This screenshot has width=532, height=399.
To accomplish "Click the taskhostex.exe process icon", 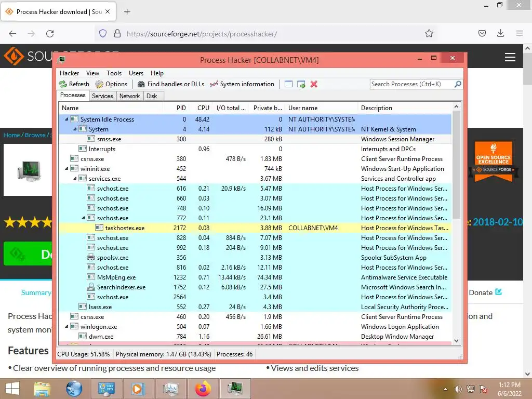I will [x=99, y=228].
